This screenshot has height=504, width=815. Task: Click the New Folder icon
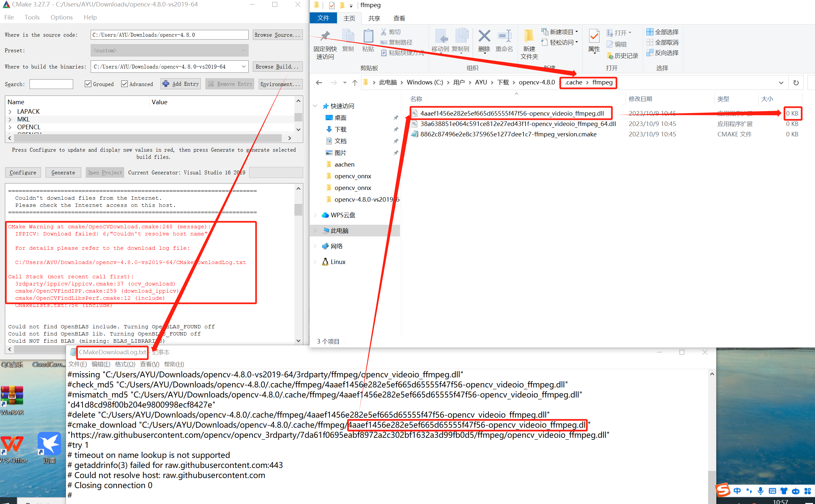pos(529,36)
